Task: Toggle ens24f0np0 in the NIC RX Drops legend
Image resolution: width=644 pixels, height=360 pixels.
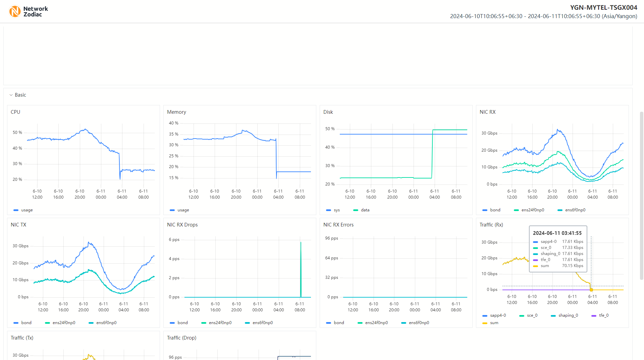Action: 216,323
